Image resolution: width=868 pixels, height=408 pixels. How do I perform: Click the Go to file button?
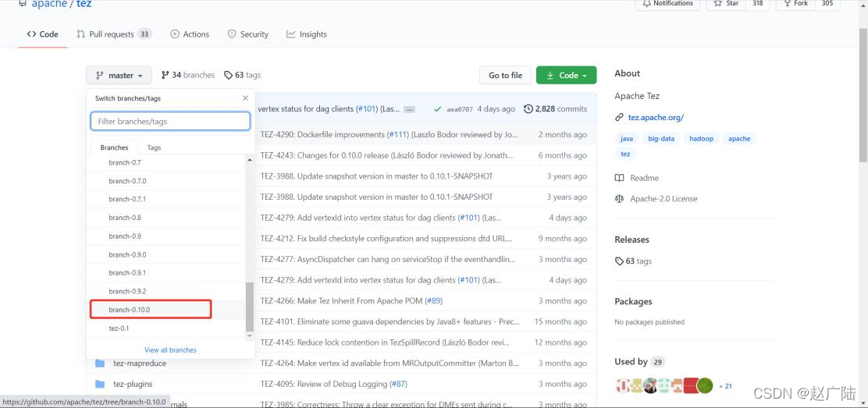[x=505, y=76]
